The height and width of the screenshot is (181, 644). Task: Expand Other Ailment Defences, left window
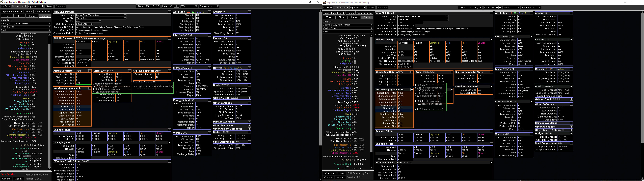click(249, 129)
